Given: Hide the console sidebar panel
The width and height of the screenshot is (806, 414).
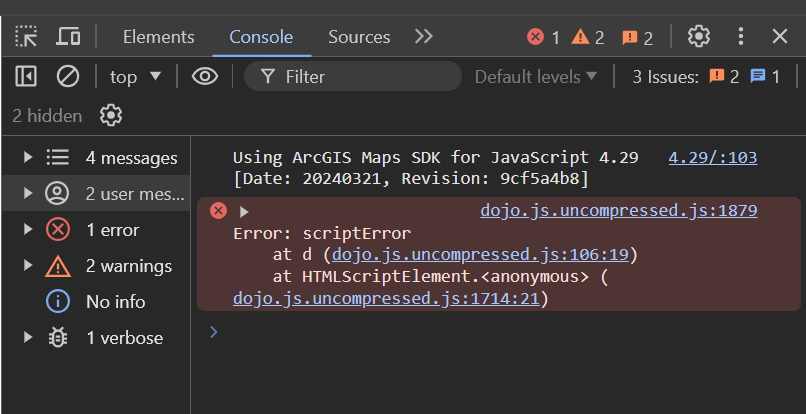Looking at the screenshot, I should pos(27,76).
